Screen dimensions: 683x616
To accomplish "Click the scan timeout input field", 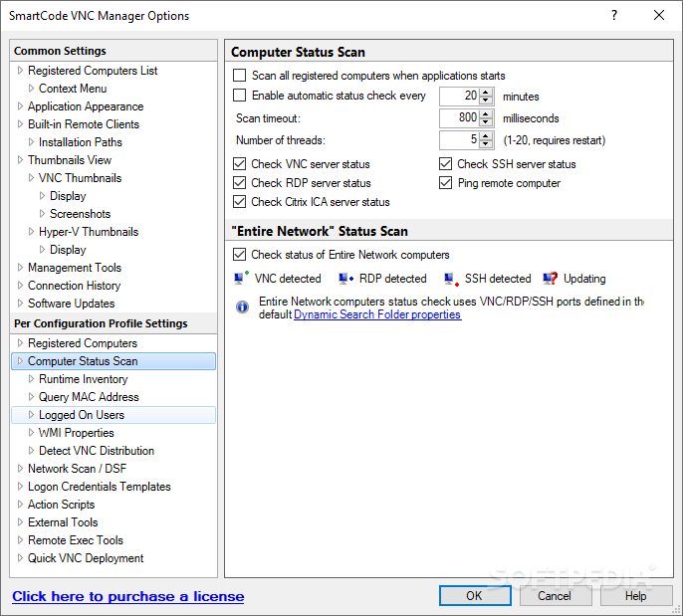I will [x=460, y=117].
